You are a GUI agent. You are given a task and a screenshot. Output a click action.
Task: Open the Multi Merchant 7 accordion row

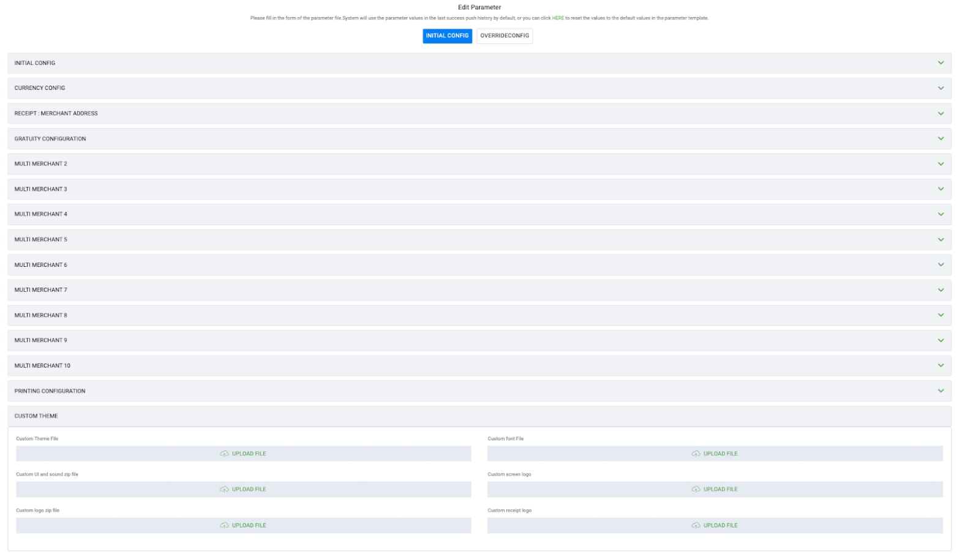point(479,290)
